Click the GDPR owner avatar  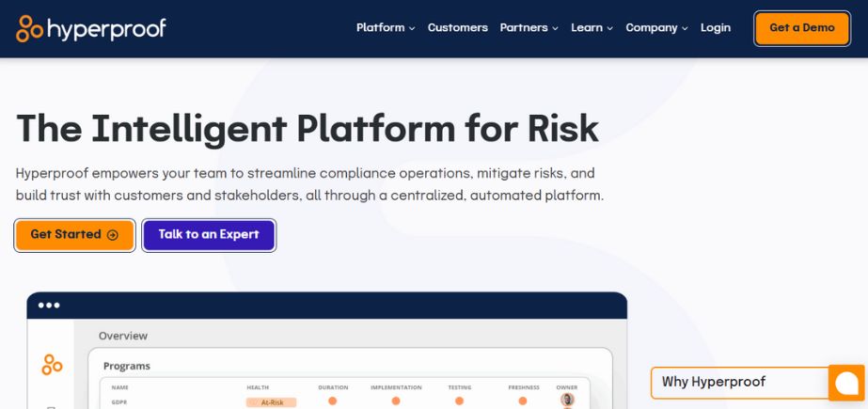[567, 400]
